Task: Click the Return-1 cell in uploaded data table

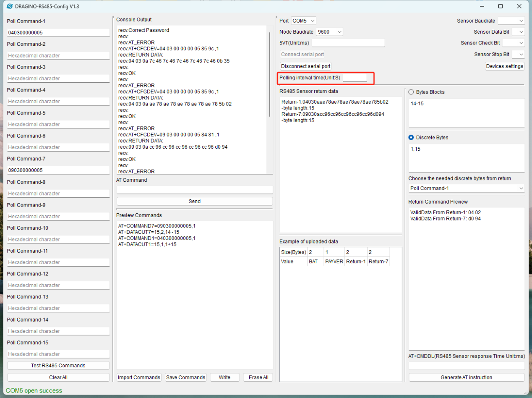Action: pos(356,262)
